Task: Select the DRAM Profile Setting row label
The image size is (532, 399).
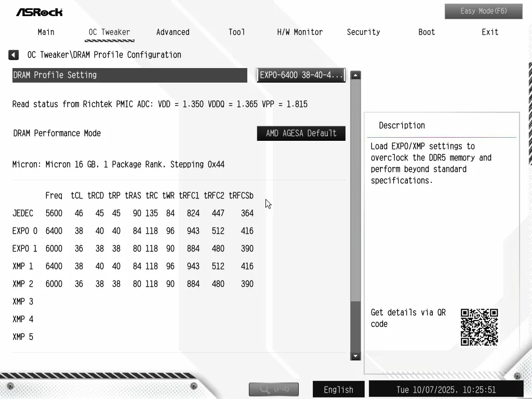Action: click(129, 75)
